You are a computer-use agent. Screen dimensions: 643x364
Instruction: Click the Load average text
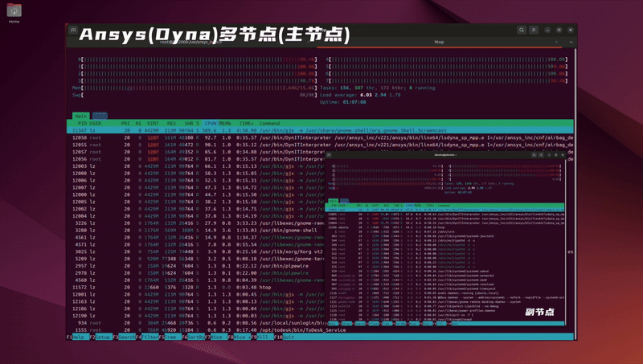pos(360,95)
